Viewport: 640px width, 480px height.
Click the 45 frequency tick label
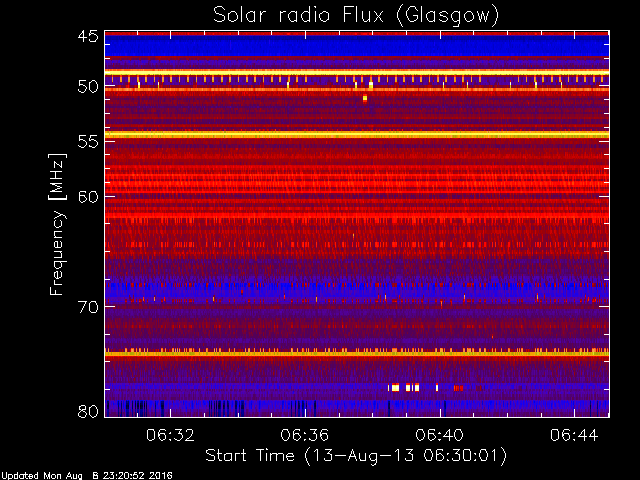click(88, 36)
